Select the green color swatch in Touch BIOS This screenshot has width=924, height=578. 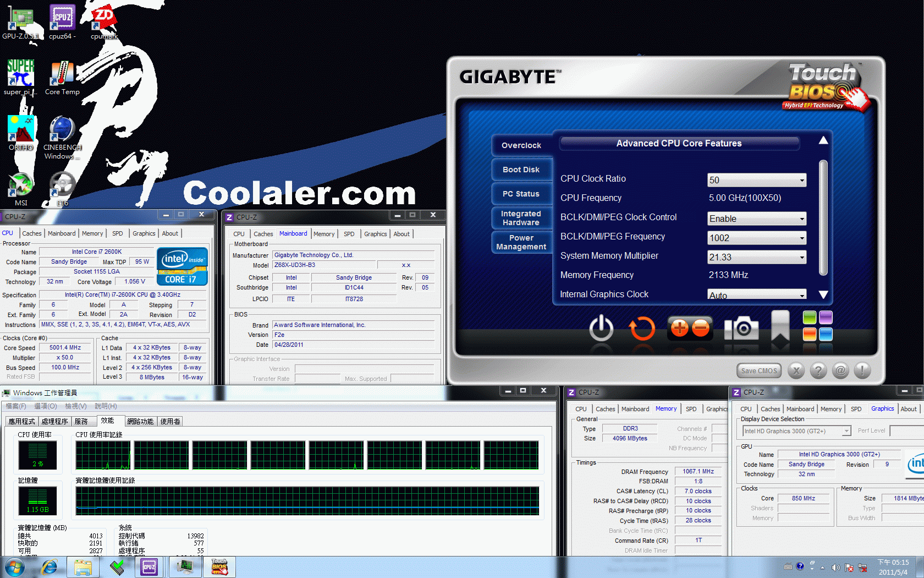point(810,318)
